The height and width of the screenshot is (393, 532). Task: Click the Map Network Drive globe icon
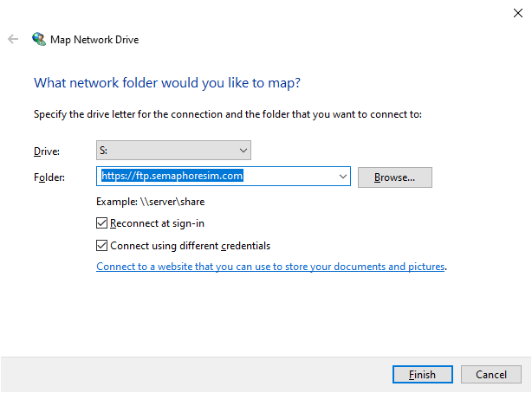pyautogui.click(x=38, y=39)
